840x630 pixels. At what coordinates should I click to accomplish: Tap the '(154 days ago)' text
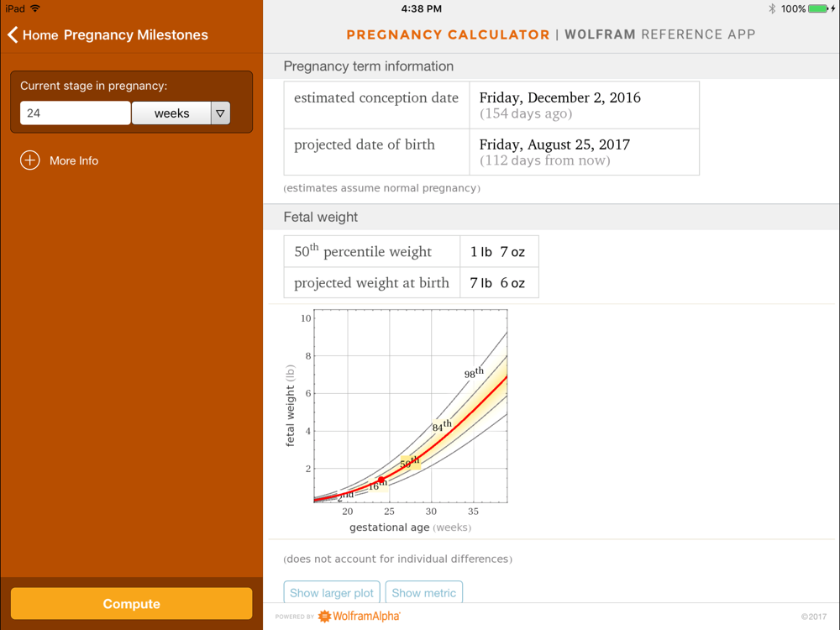pos(526,113)
